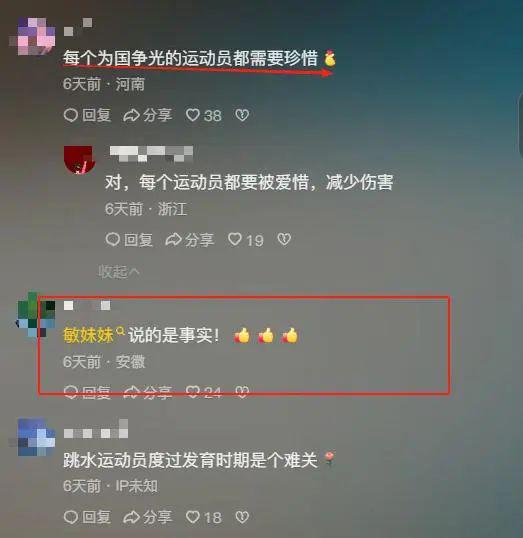Reply to the Zhejiang comment
This screenshot has height=538, width=523.
point(129,239)
